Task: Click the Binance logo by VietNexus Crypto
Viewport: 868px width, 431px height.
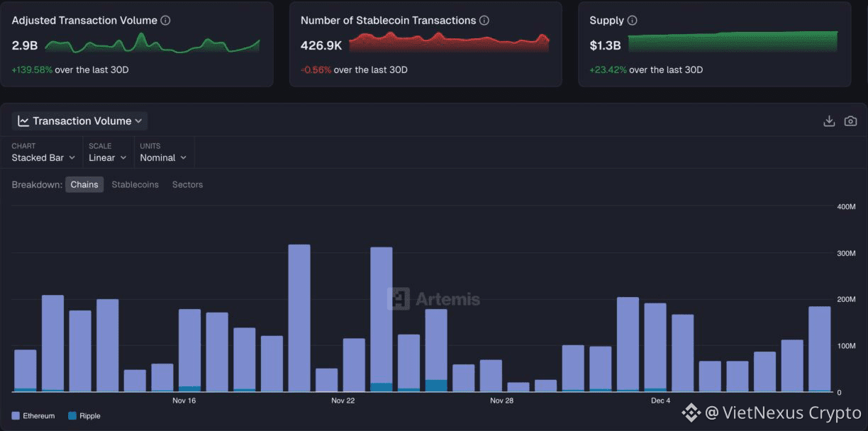Action: (691, 413)
